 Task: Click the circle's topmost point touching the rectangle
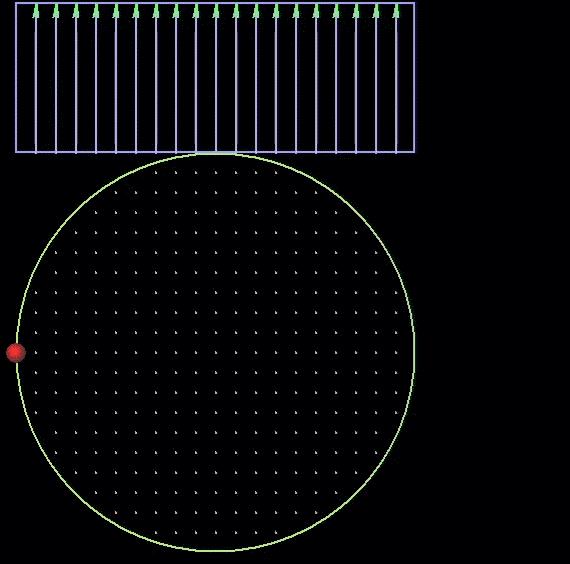(216, 154)
